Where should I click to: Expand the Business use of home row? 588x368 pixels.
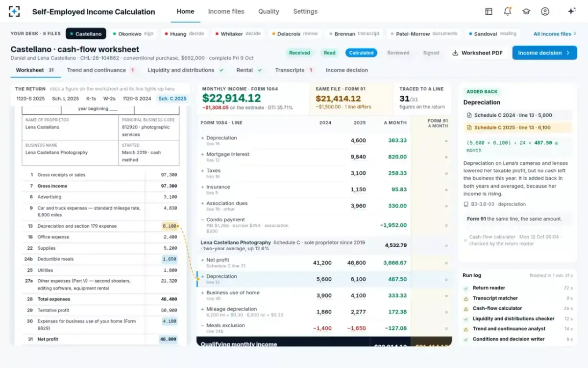coord(202,293)
